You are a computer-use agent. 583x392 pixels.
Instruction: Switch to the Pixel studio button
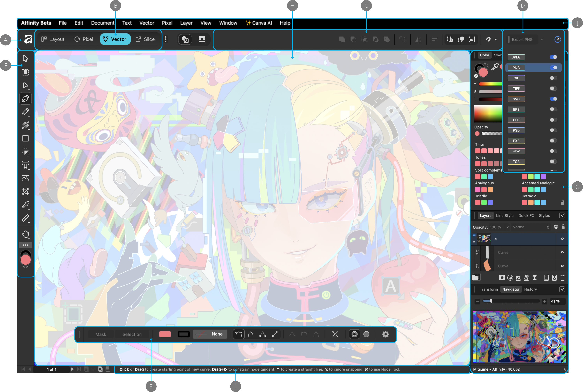84,39
